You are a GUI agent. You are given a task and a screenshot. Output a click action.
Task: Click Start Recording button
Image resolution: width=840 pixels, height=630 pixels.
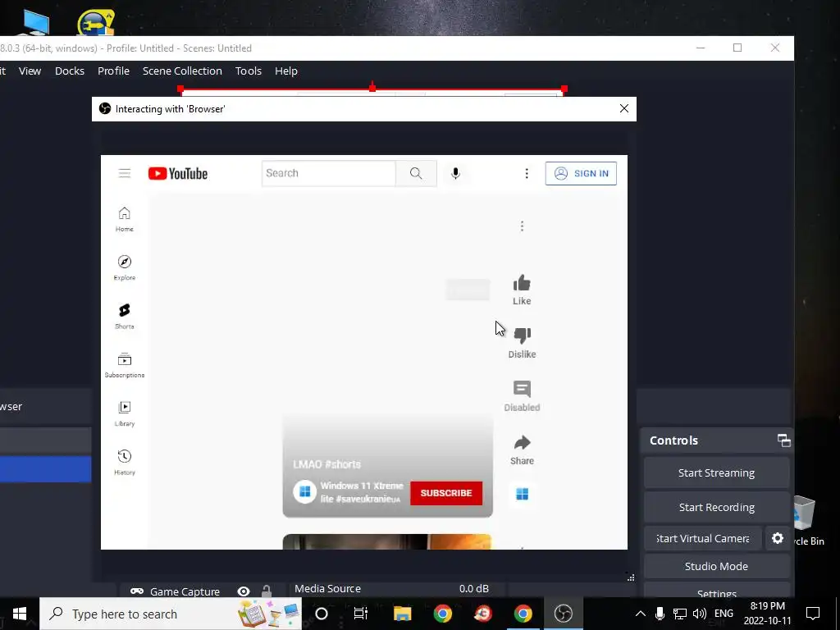[x=716, y=507]
